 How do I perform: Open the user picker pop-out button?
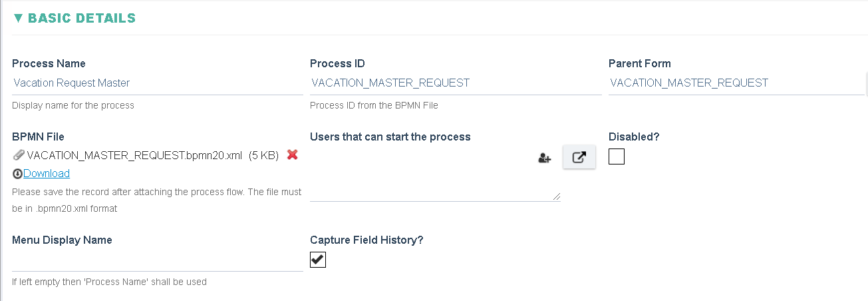(579, 157)
